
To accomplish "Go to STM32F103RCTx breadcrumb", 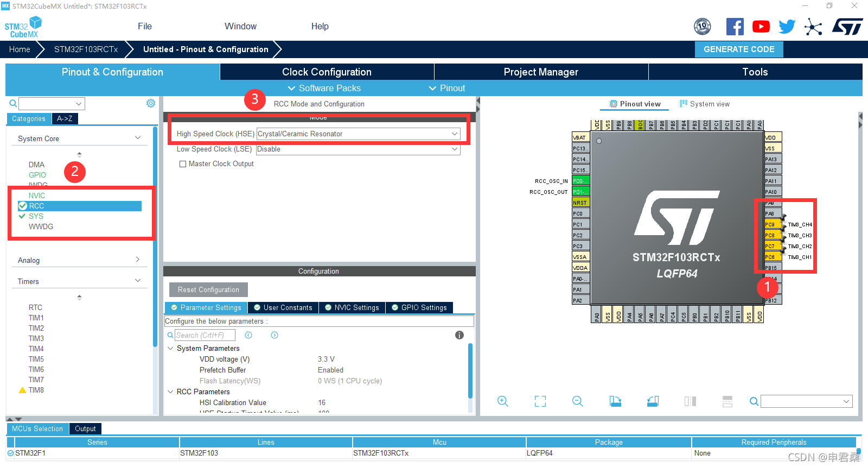I will pos(86,49).
